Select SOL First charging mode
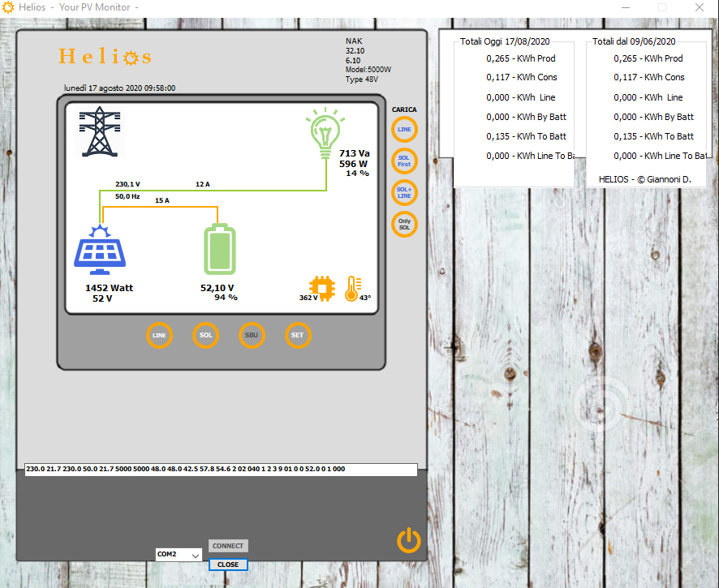 [404, 161]
